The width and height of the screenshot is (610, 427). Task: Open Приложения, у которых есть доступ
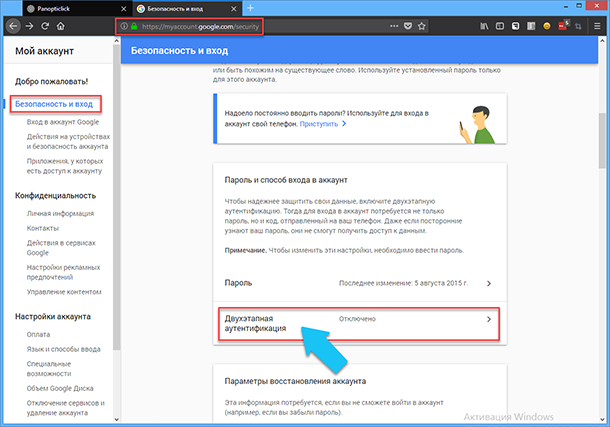[65, 166]
